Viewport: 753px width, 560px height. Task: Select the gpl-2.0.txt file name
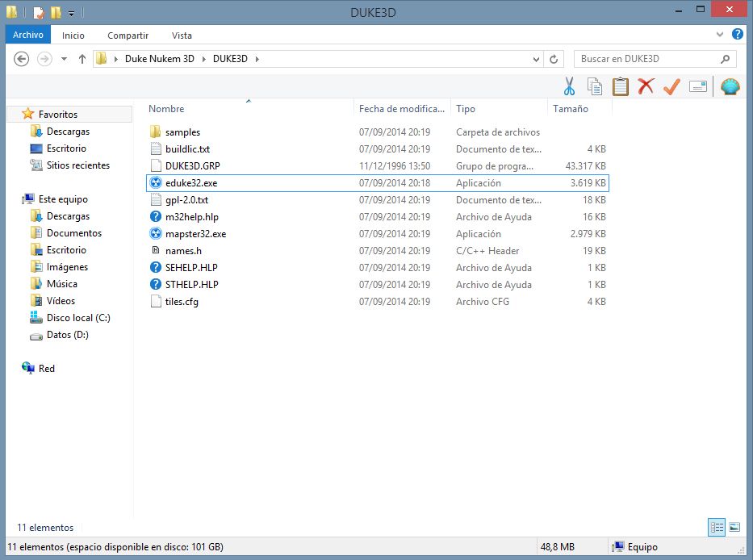[186, 200]
